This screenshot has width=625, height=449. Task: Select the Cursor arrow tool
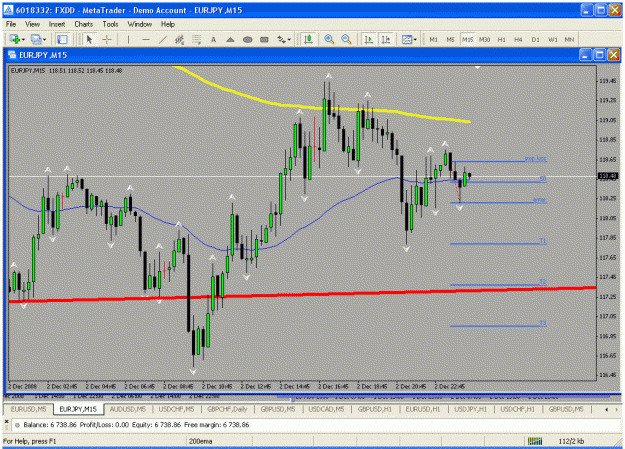click(89, 39)
